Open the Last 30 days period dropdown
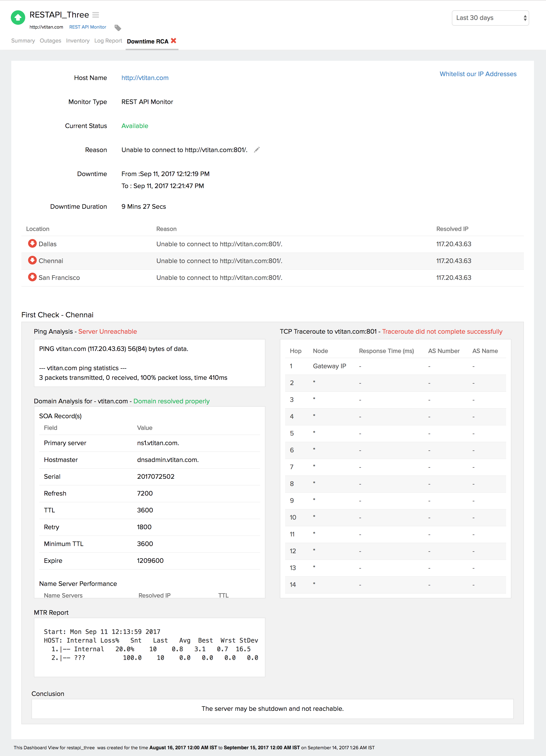546x756 pixels. point(490,18)
